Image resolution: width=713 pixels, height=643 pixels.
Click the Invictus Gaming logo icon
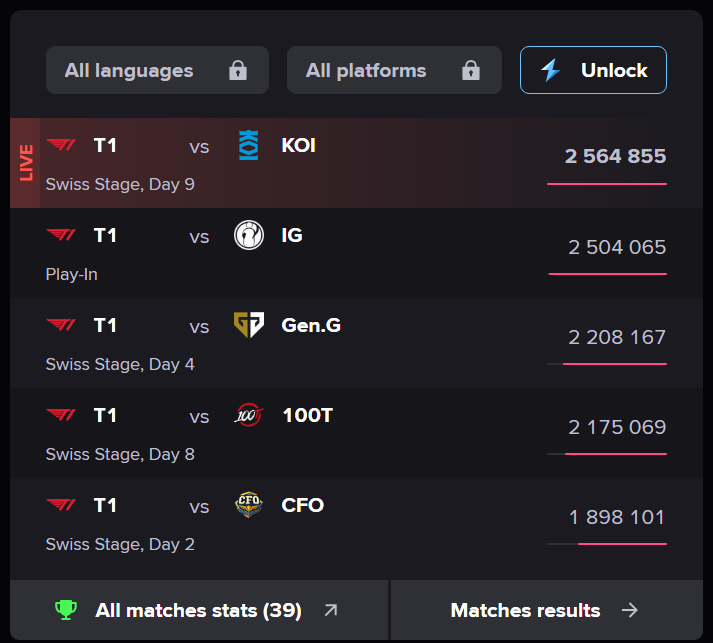(x=248, y=236)
